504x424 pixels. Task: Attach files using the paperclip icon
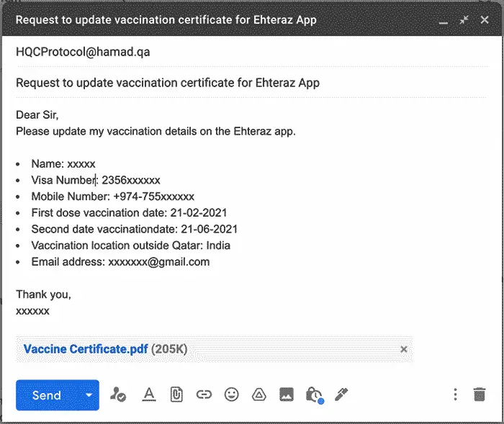point(176,394)
